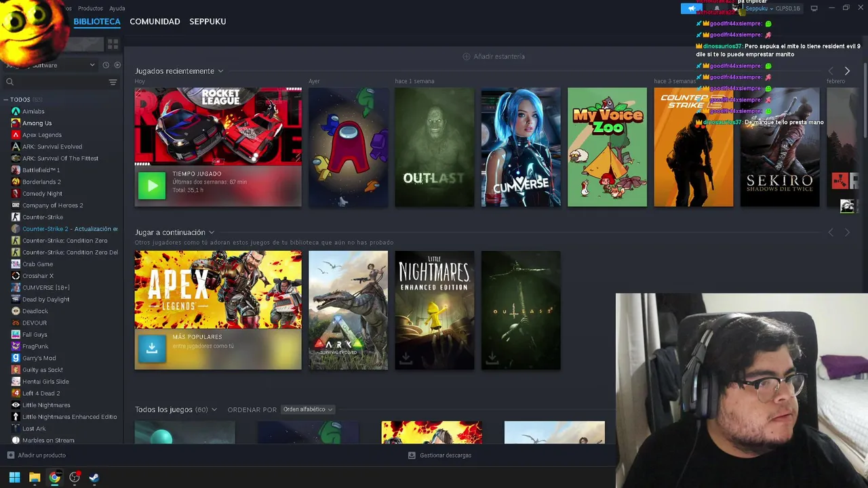Open the Steam announcements megaphone button

tap(691, 8)
